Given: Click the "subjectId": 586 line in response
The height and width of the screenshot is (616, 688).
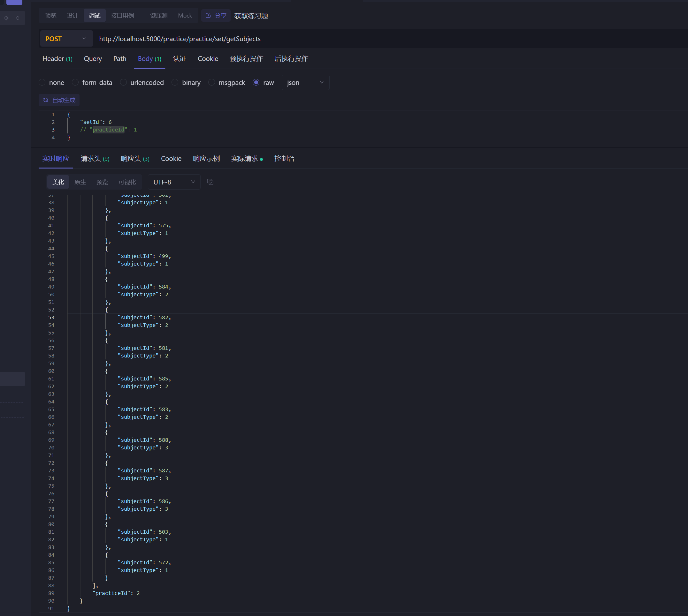Looking at the screenshot, I should point(144,501).
